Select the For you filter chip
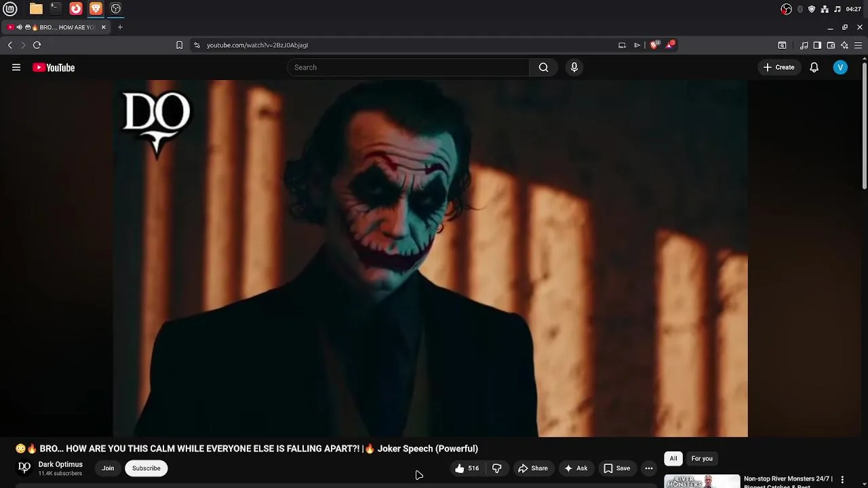 (702, 459)
